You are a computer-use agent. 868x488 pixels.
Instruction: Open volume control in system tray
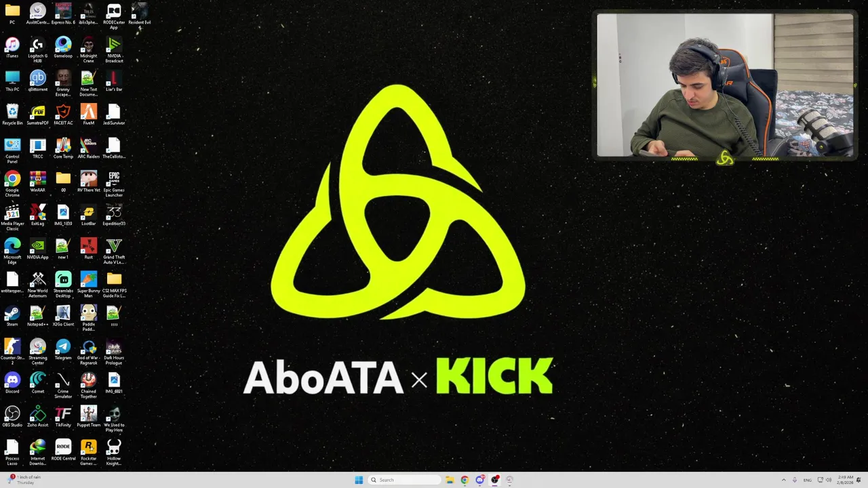829,480
